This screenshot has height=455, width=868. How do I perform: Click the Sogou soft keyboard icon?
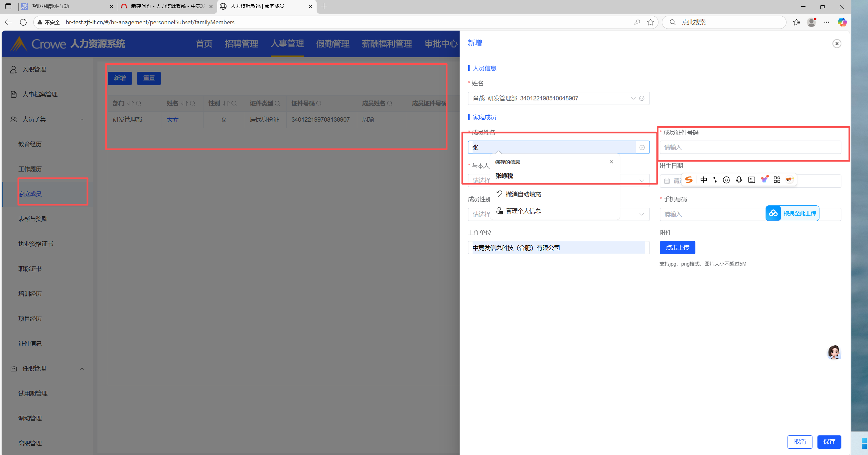coord(751,180)
